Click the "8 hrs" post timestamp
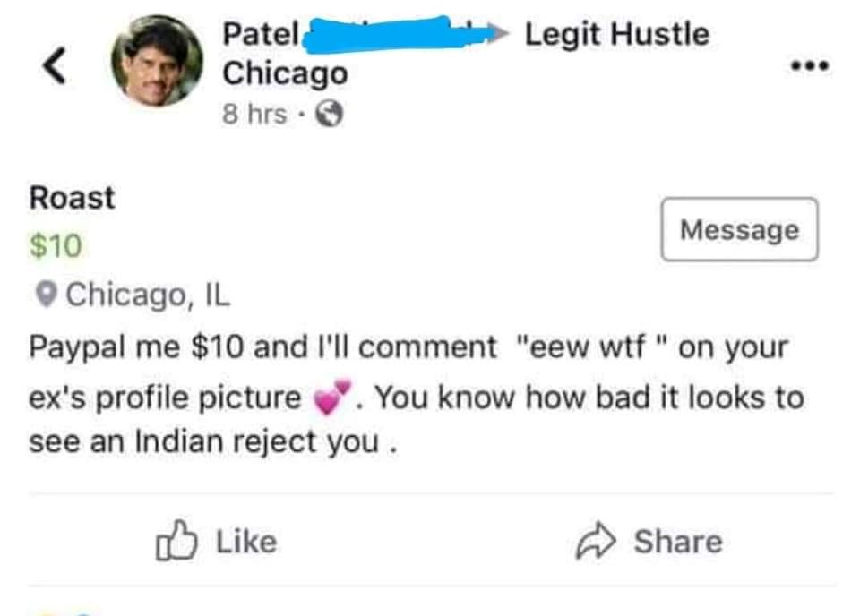The width and height of the screenshot is (860, 616). [254, 114]
